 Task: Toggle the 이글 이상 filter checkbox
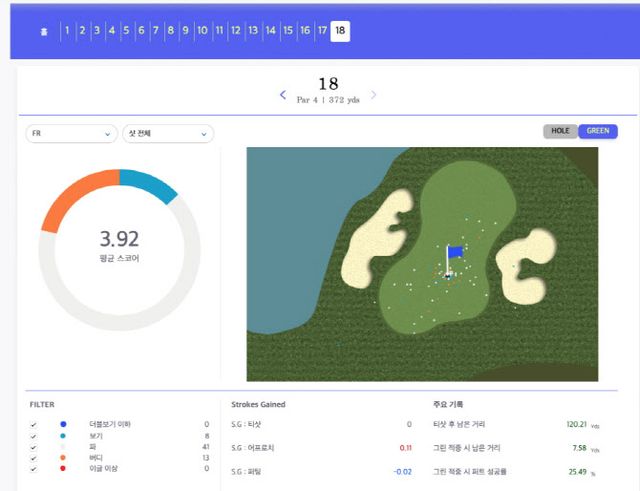tap(34, 469)
